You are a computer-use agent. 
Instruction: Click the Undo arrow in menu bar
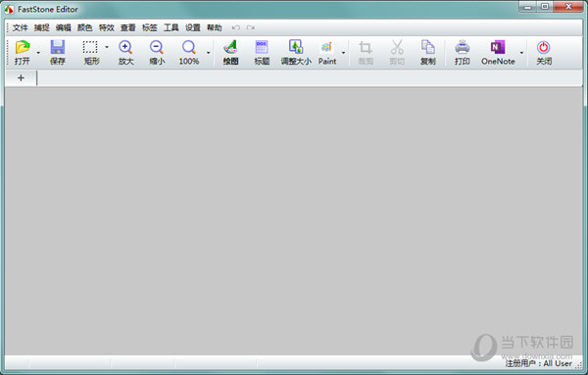[x=236, y=27]
